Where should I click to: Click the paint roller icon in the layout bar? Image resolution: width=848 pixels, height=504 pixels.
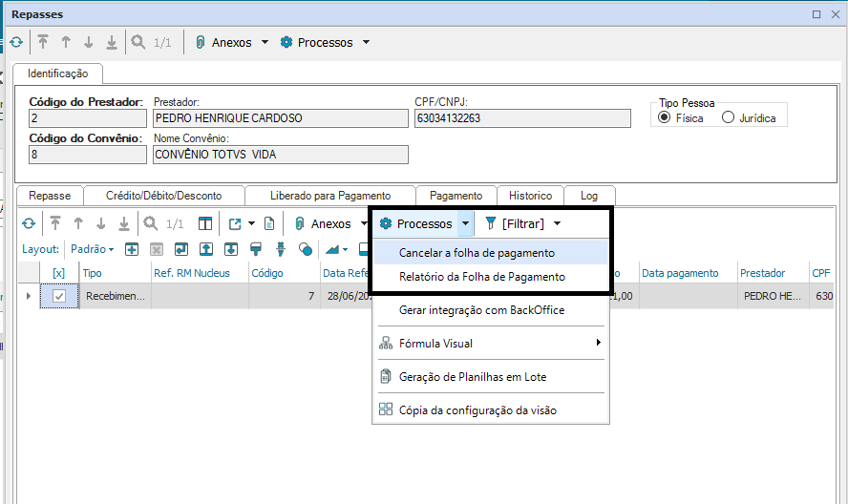[256, 249]
